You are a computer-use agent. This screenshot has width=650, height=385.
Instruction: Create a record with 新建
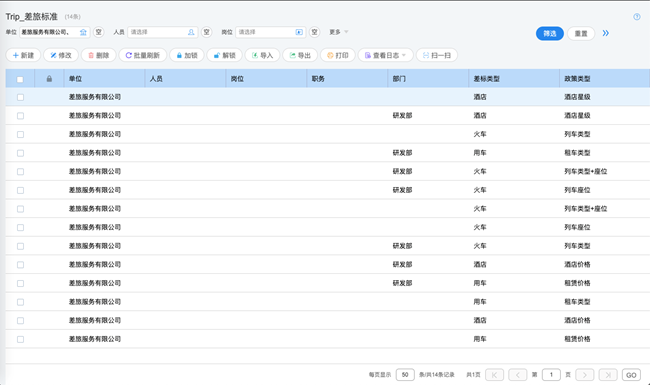(23, 55)
